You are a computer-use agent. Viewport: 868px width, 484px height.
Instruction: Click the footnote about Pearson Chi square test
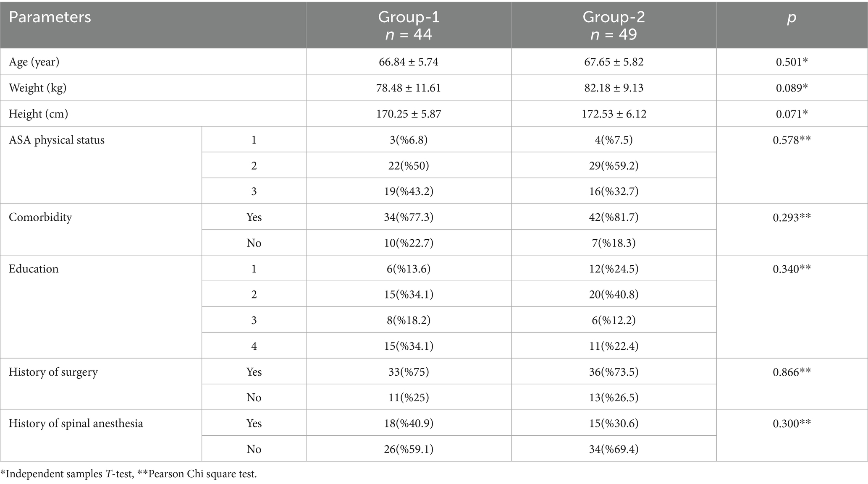pyautogui.click(x=197, y=474)
